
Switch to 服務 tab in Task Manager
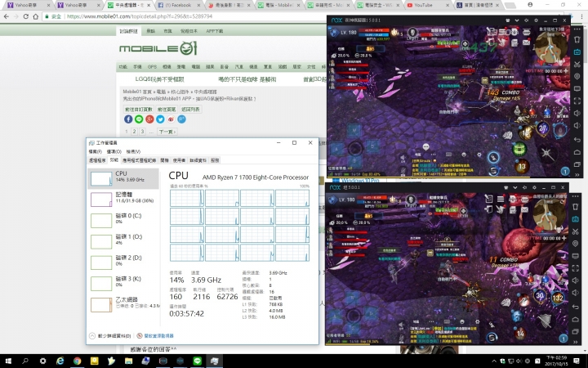[215, 160]
